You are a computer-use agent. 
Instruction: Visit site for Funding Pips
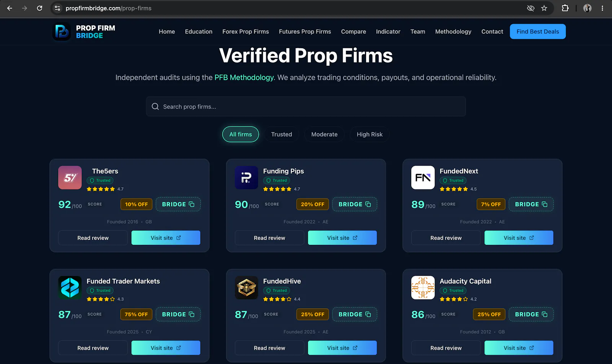[342, 238]
